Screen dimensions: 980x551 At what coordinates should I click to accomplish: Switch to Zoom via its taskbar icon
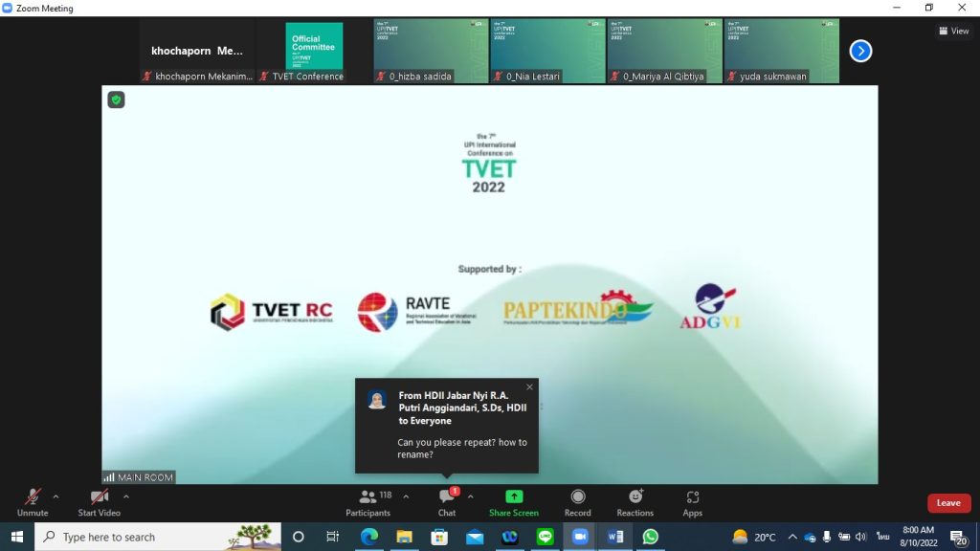(x=580, y=537)
